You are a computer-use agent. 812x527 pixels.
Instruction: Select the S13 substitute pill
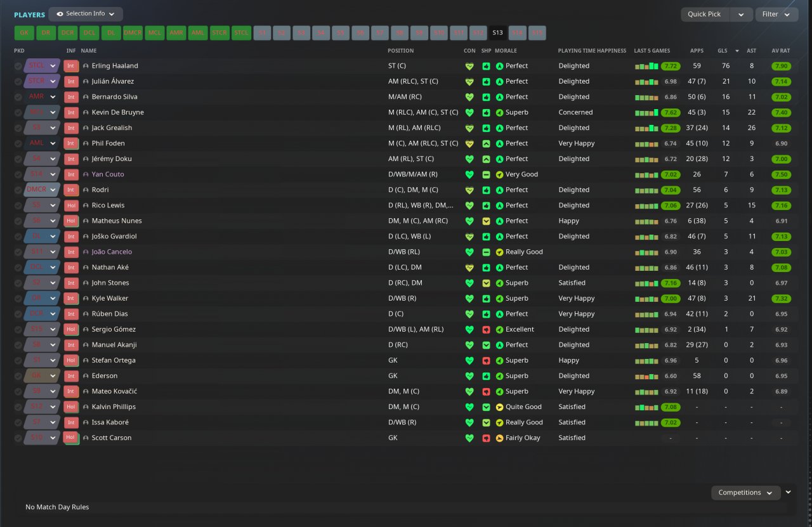click(x=497, y=33)
